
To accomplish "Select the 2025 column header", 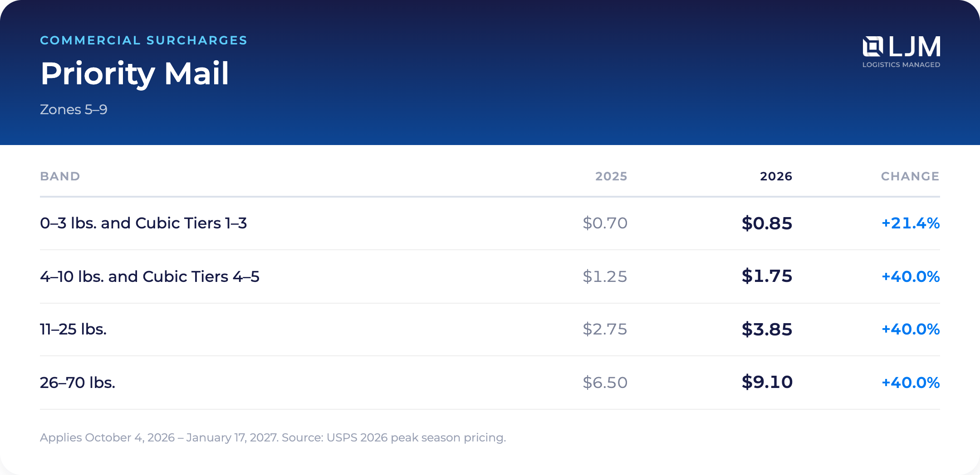I will (611, 176).
